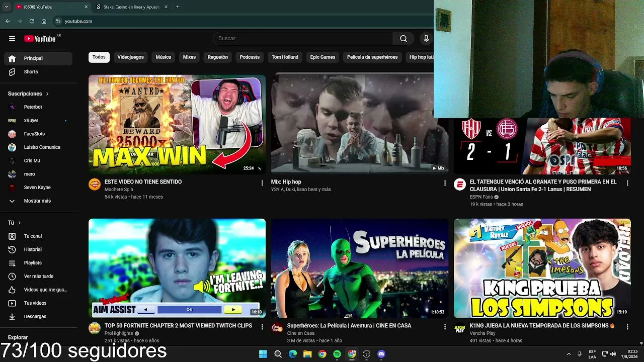This screenshot has width=644, height=362.
Task: View site information icon in address bar
Action: pyautogui.click(x=58, y=21)
